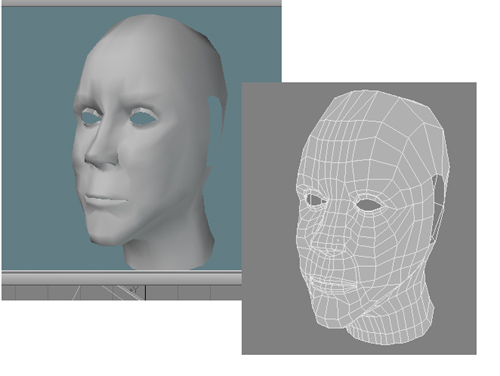The image size is (500, 376).
Task: Select the wireframe head's right eye hole
Action: [369, 204]
